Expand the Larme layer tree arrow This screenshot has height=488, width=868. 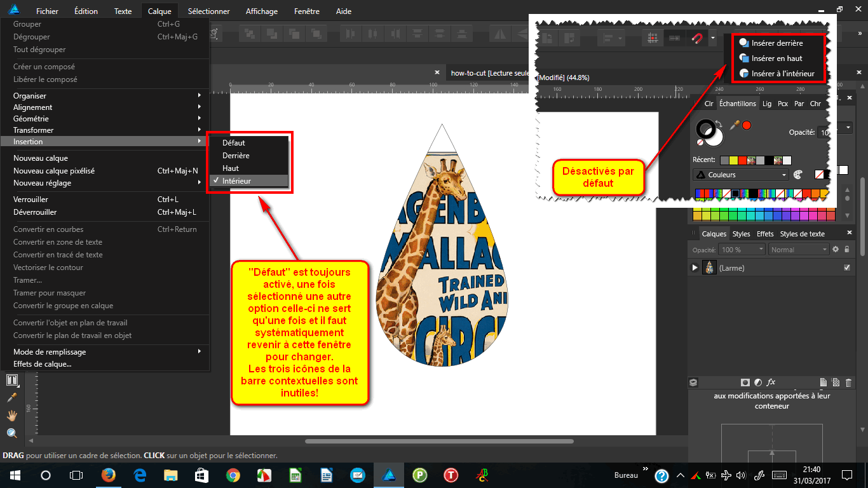point(695,268)
